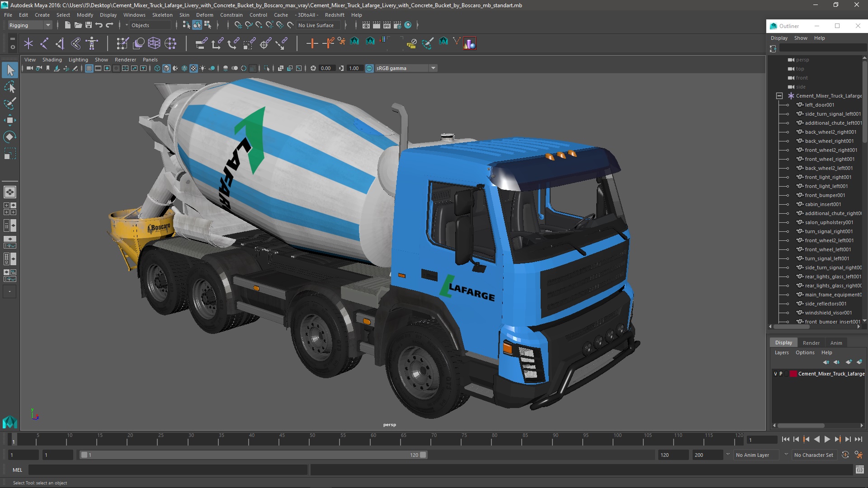Select the IK Handle tool

(60, 43)
